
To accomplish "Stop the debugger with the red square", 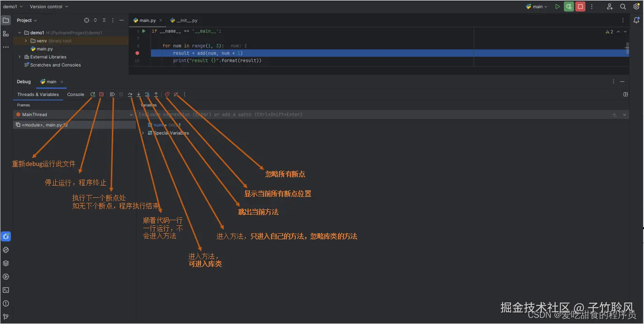I will pos(101,94).
